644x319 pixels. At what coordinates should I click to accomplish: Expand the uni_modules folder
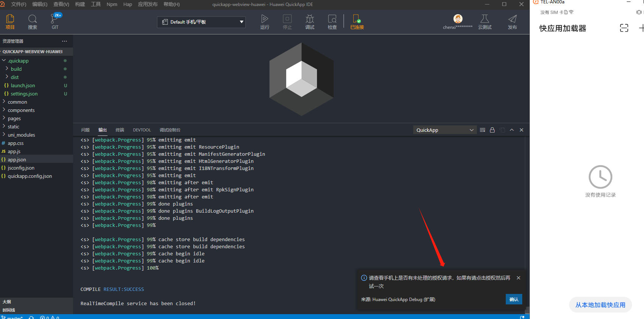[4, 135]
